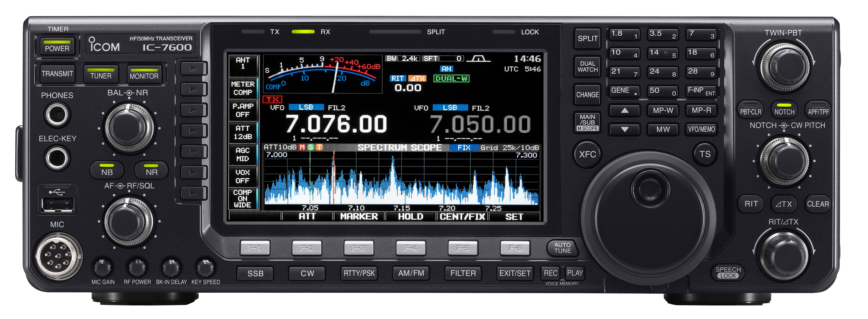Click the FILTER button
Image resolution: width=868 pixels, height=319 pixels.
coord(463,274)
